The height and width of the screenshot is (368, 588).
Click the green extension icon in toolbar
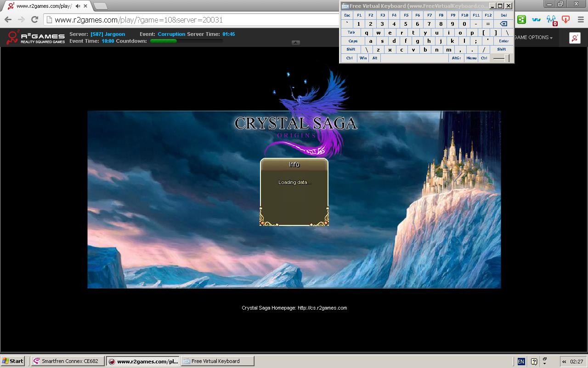point(521,19)
